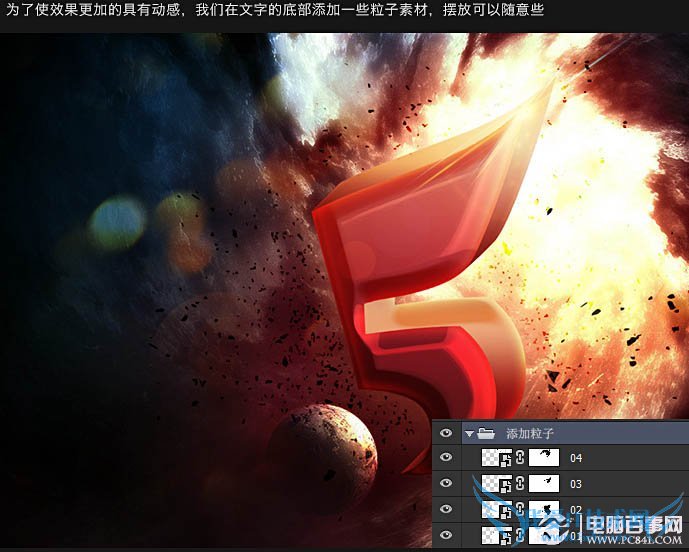Select the 添加粒子 group name
689x552 pixels.
click(x=529, y=434)
